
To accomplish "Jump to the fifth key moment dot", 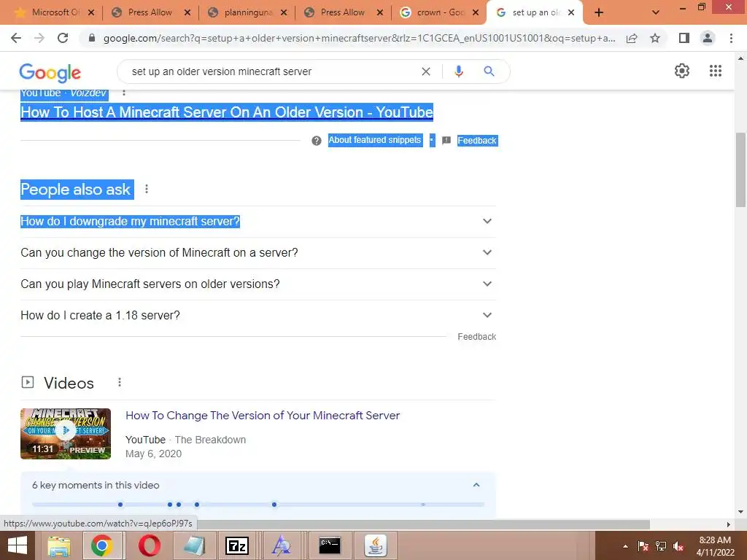I will (x=274, y=505).
